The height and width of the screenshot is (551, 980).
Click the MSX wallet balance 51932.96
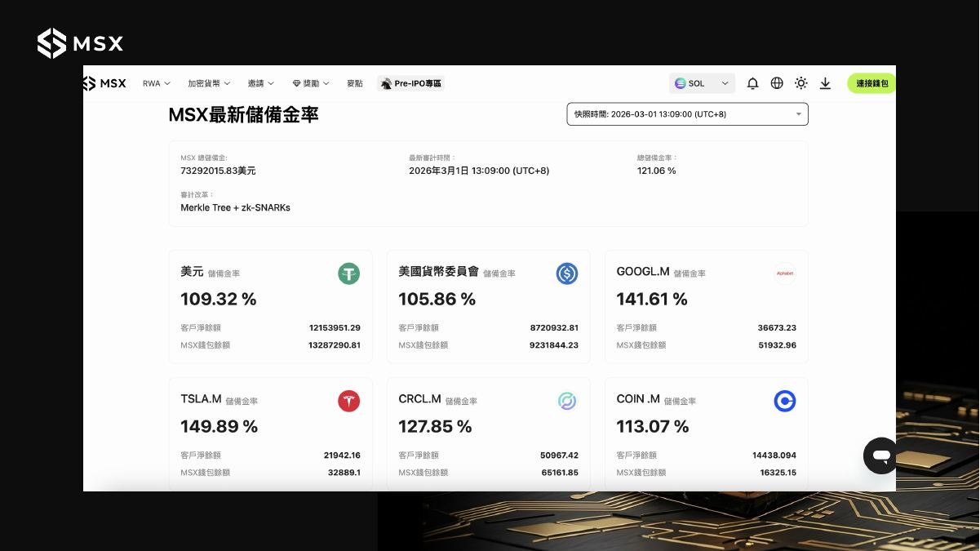point(777,345)
